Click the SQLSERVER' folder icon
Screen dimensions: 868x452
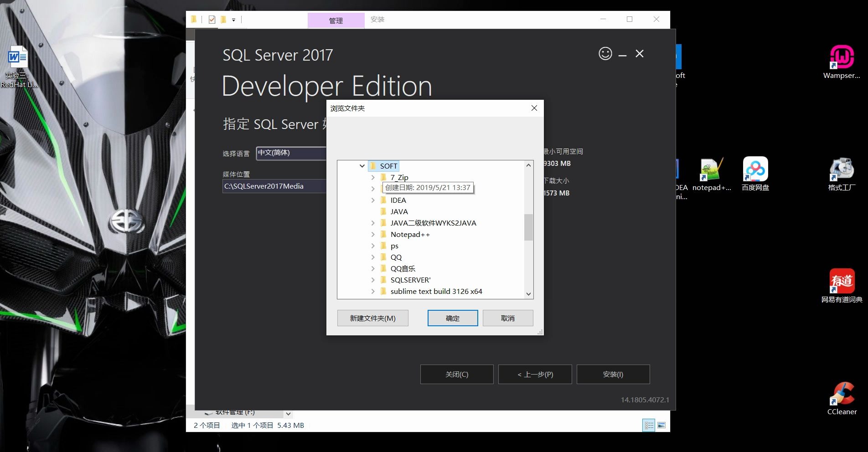click(x=383, y=280)
